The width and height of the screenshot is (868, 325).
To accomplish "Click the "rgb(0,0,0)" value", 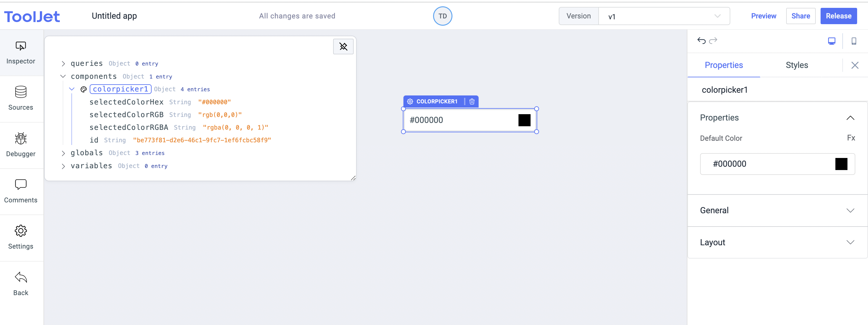I will (220, 115).
